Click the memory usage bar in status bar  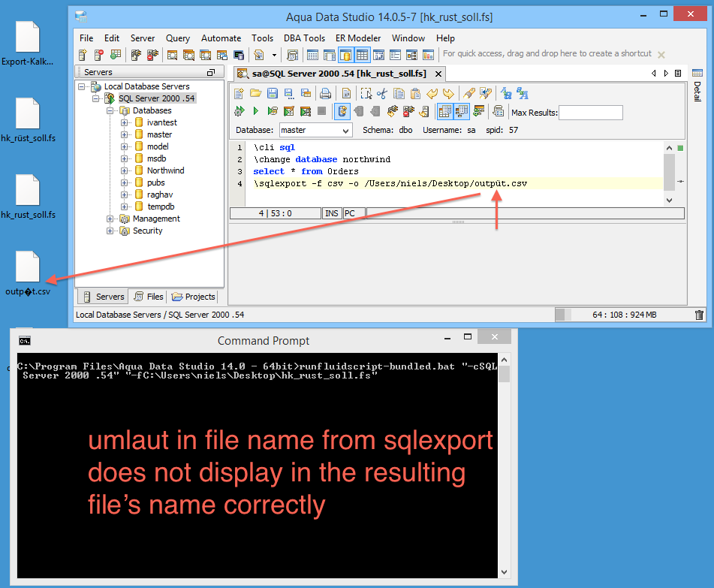tap(623, 315)
